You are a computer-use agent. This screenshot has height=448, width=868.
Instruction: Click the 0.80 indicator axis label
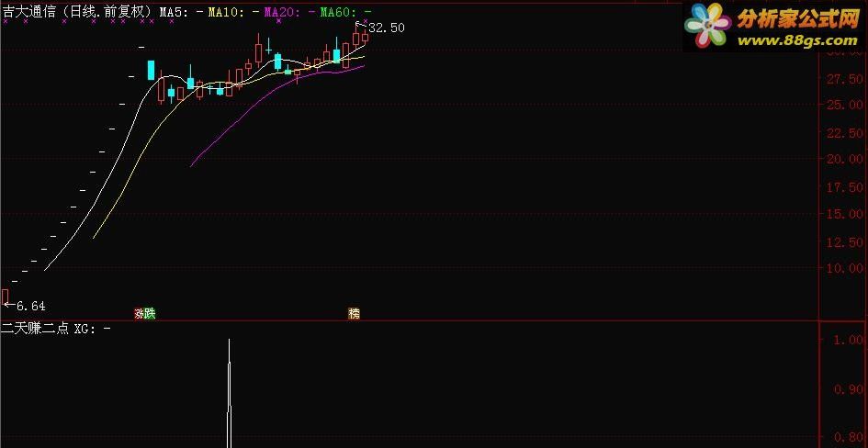pyautogui.click(x=848, y=439)
